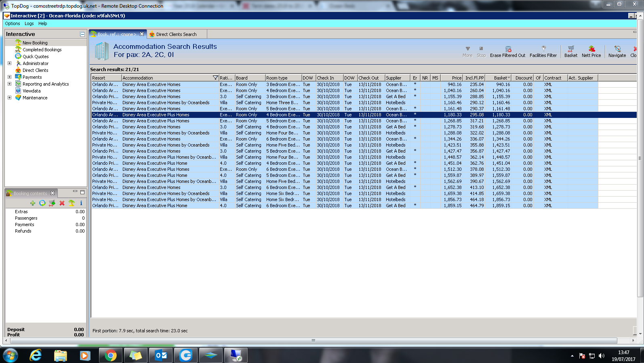Minimize the Booking contents panel
Viewport: 644px width, 363px height.
75,192
